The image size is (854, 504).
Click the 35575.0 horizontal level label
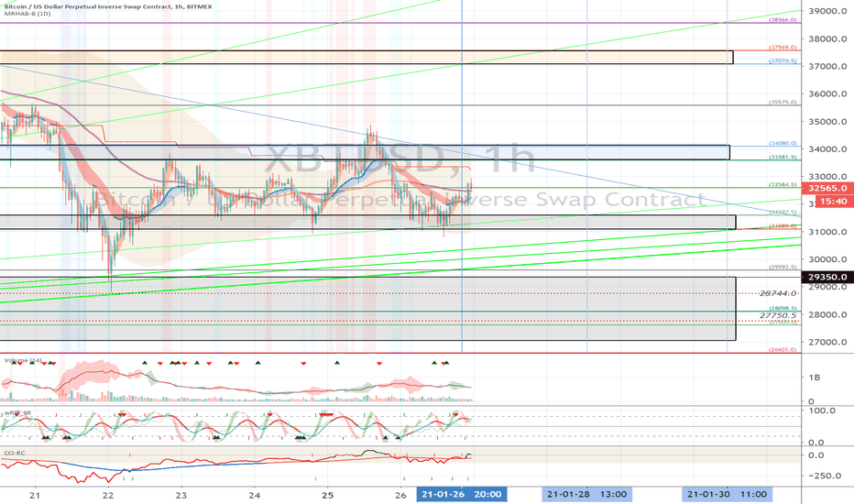783,103
